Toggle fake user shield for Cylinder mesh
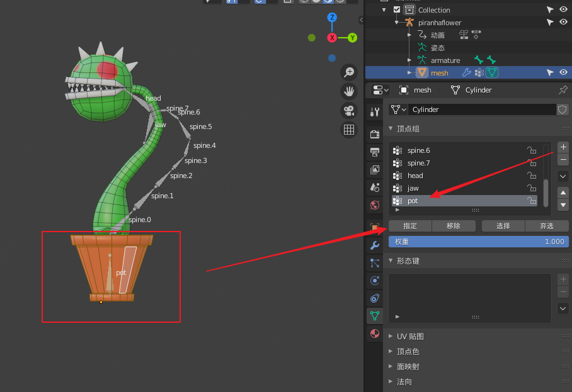The image size is (572, 392). click(562, 109)
